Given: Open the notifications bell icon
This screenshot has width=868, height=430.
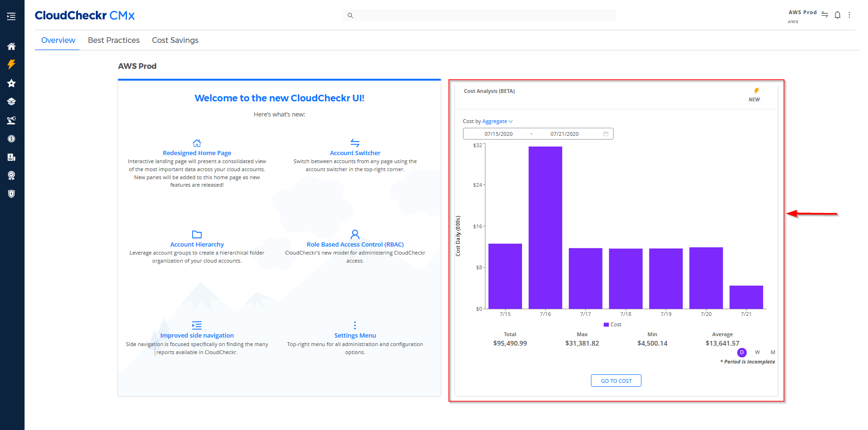Looking at the screenshot, I should [x=837, y=15].
